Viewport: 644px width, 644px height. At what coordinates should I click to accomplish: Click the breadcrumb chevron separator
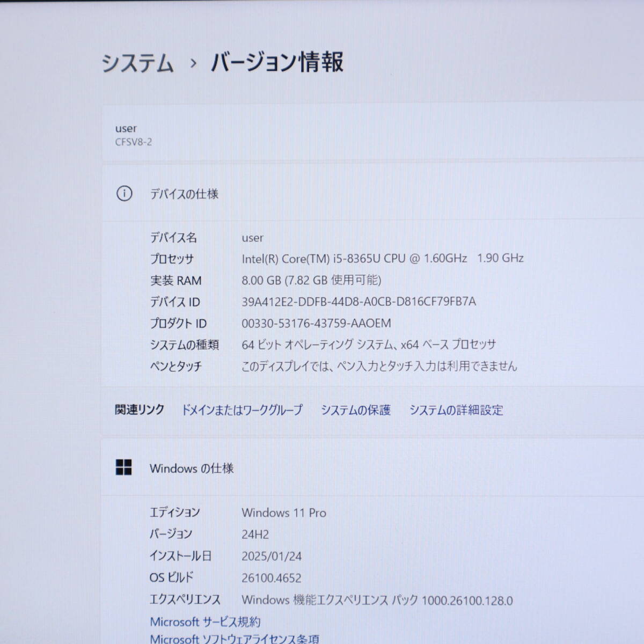tap(193, 64)
